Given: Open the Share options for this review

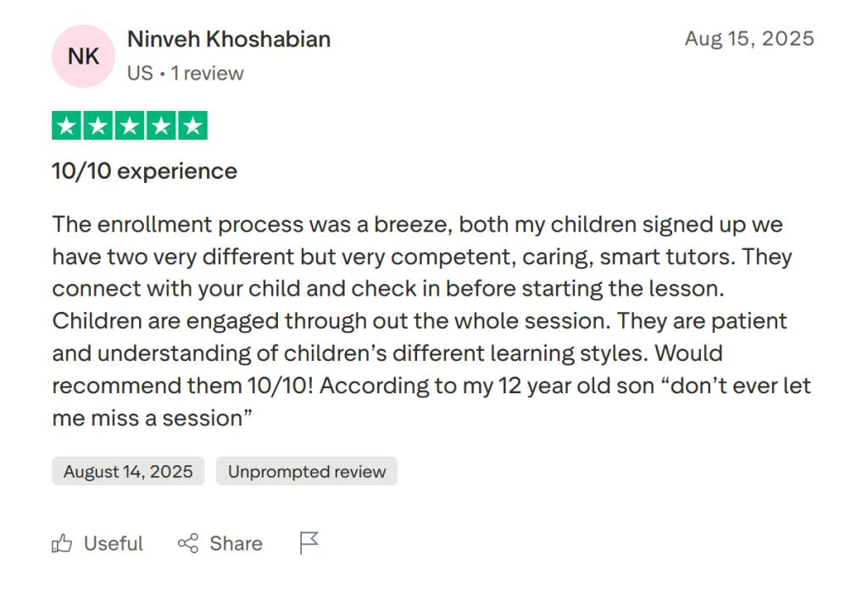Looking at the screenshot, I should pos(220,543).
